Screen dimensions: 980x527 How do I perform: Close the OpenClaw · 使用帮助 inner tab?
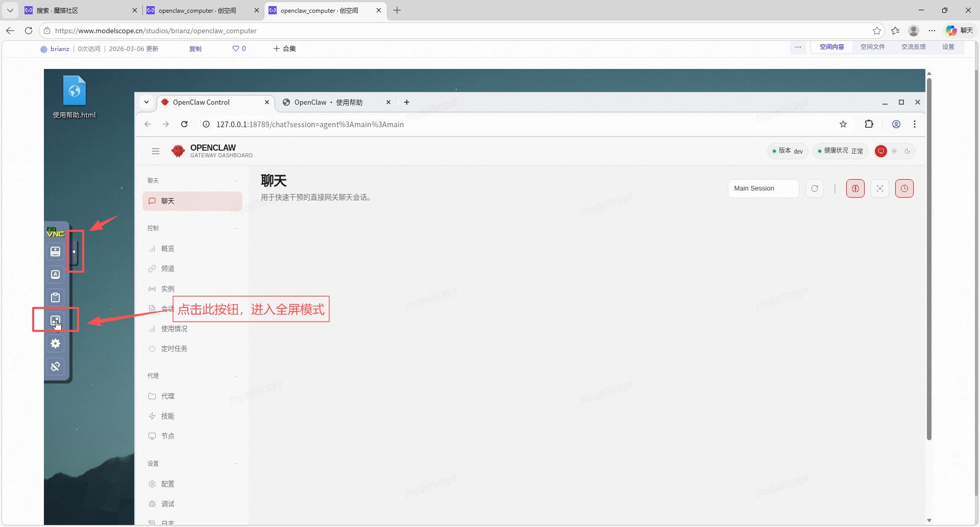tap(388, 103)
